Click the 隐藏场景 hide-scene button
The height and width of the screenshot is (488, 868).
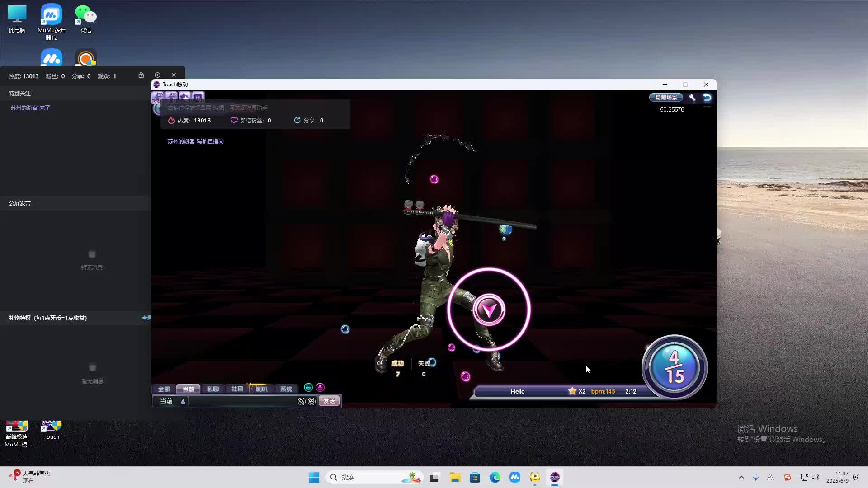pyautogui.click(x=665, y=97)
